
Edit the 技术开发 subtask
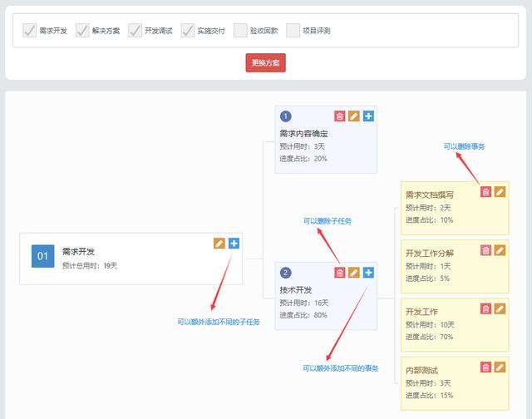click(x=354, y=273)
